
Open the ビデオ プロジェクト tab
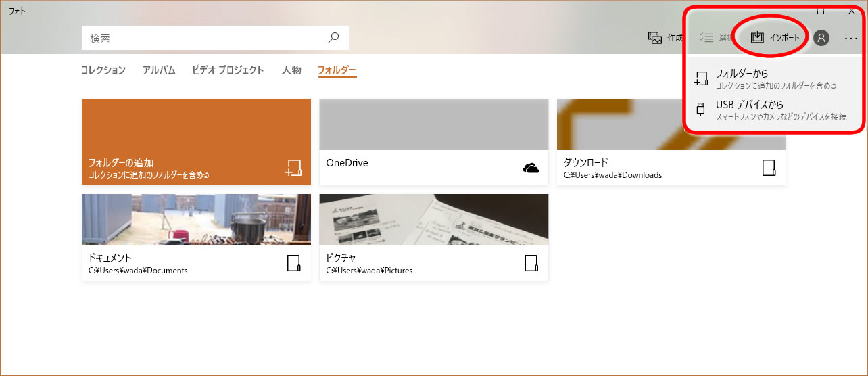[228, 70]
